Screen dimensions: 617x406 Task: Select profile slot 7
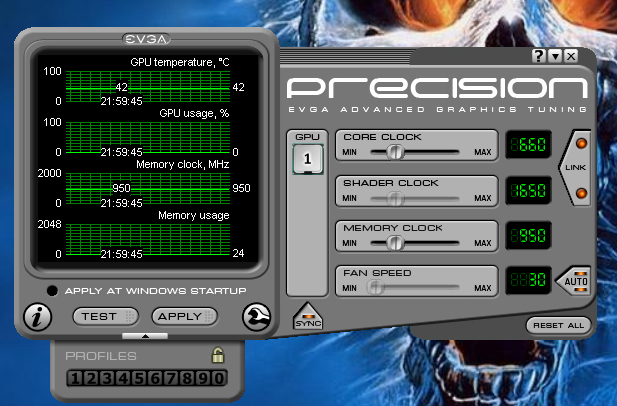click(171, 378)
